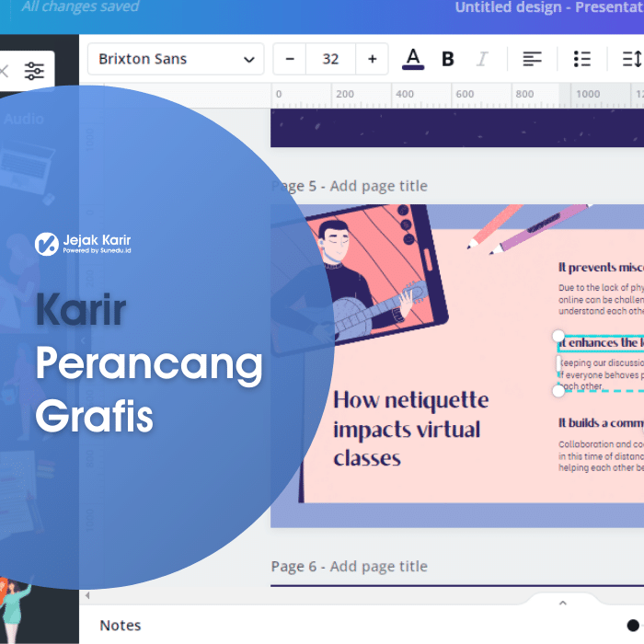Open the filter sliders icon in side panel
644x644 pixels.
34,71
